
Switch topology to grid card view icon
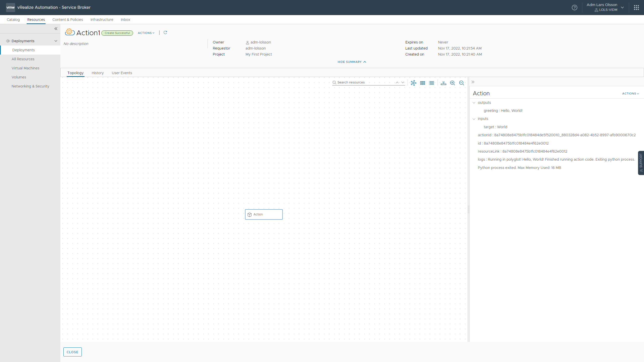click(423, 83)
